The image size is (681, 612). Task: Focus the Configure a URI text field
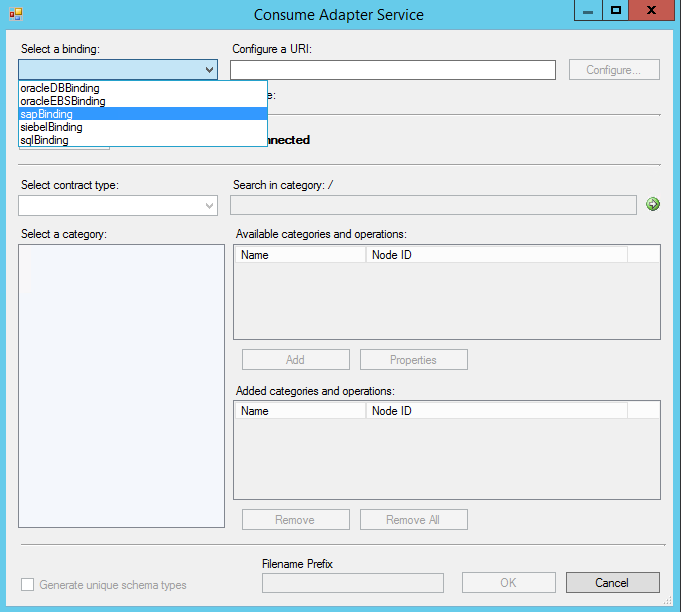(x=393, y=70)
